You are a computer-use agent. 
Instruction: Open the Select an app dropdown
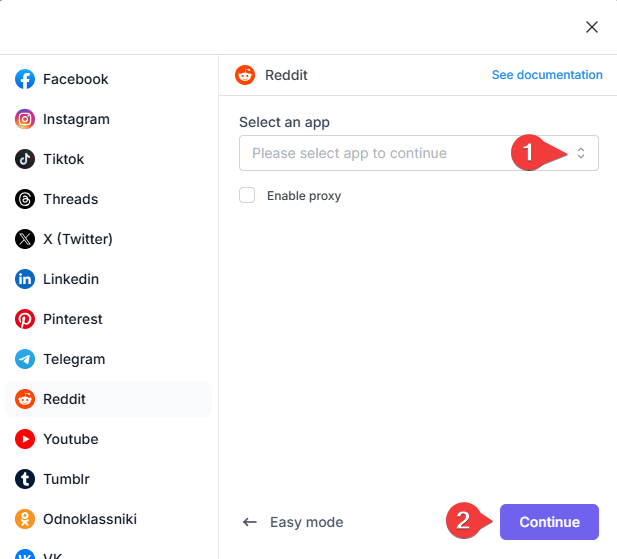[419, 153]
